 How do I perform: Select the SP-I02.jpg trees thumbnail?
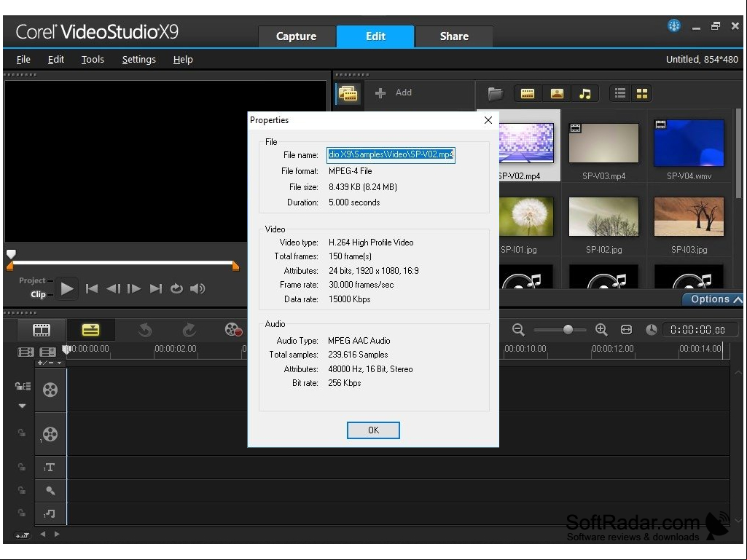(603, 216)
